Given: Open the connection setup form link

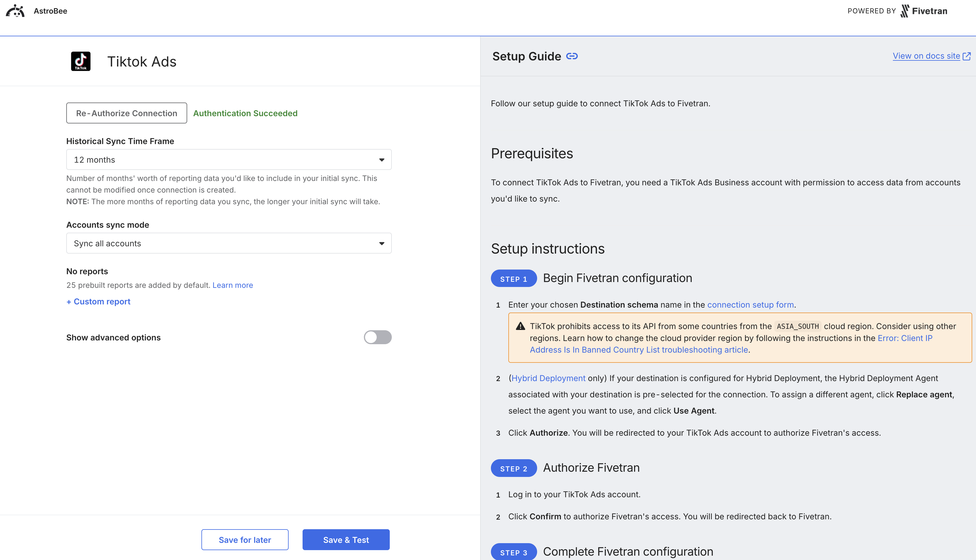Looking at the screenshot, I should point(750,305).
